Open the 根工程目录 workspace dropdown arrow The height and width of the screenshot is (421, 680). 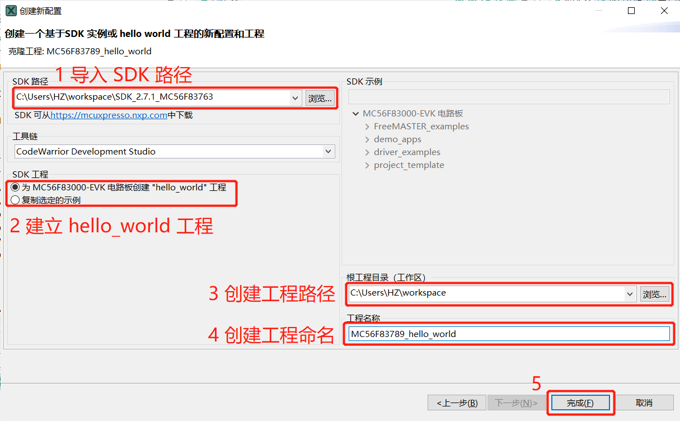(x=629, y=294)
